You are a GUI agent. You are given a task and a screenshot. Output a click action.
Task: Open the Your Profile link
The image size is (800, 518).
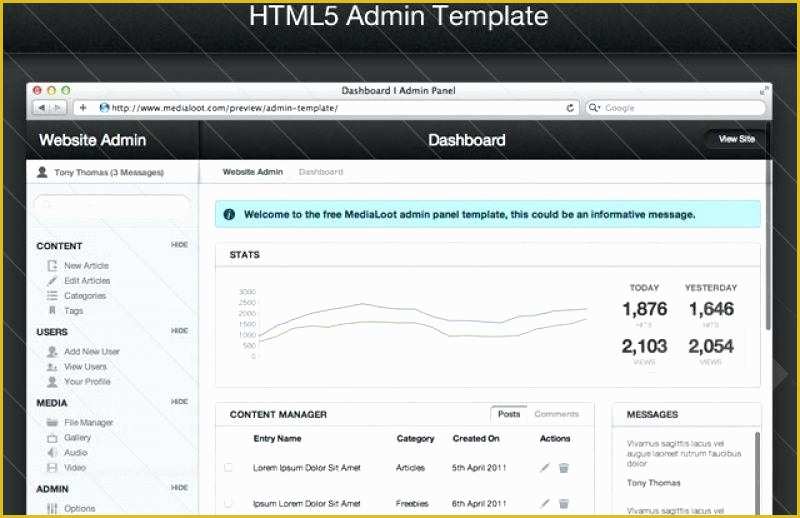(87, 382)
